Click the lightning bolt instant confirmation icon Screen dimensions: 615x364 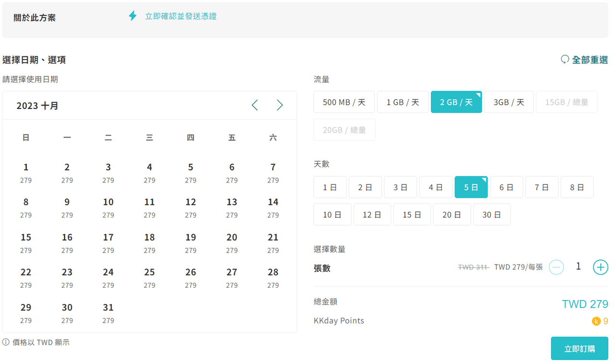(x=133, y=16)
